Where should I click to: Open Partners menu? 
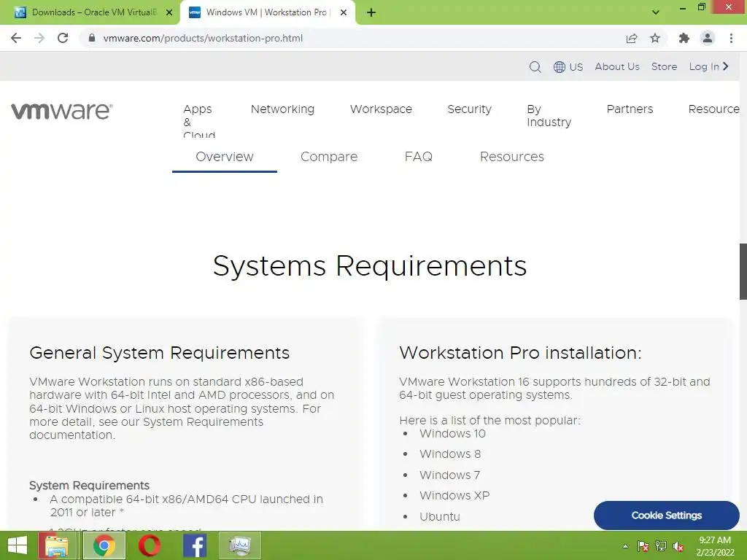(630, 109)
